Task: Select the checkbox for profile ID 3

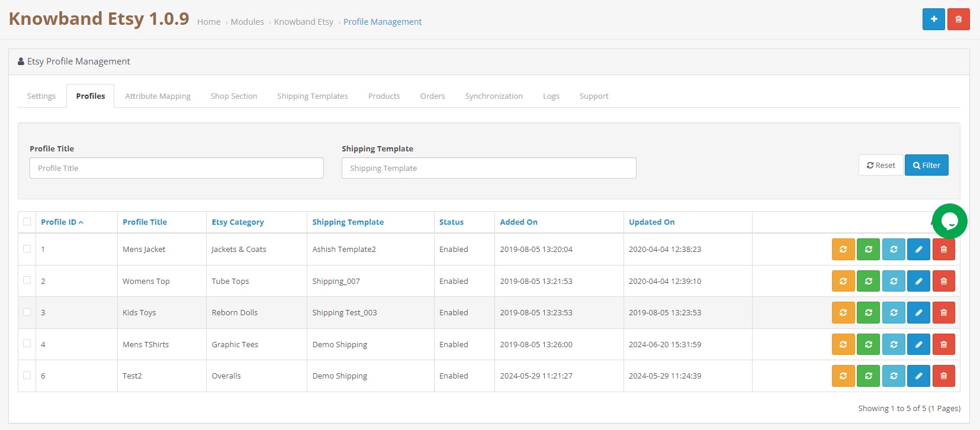Action: 27,312
